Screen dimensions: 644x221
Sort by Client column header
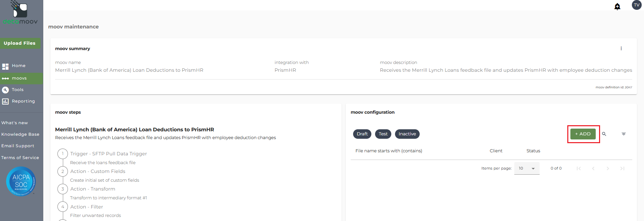(x=496, y=151)
